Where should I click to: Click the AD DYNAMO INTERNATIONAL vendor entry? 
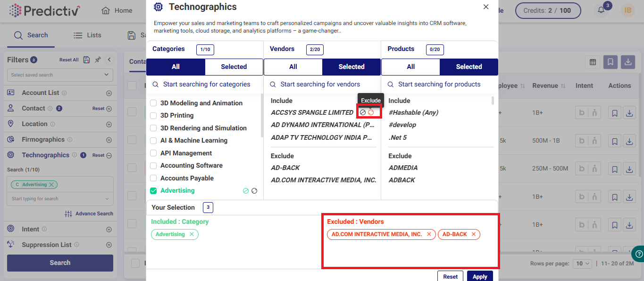[323, 125]
